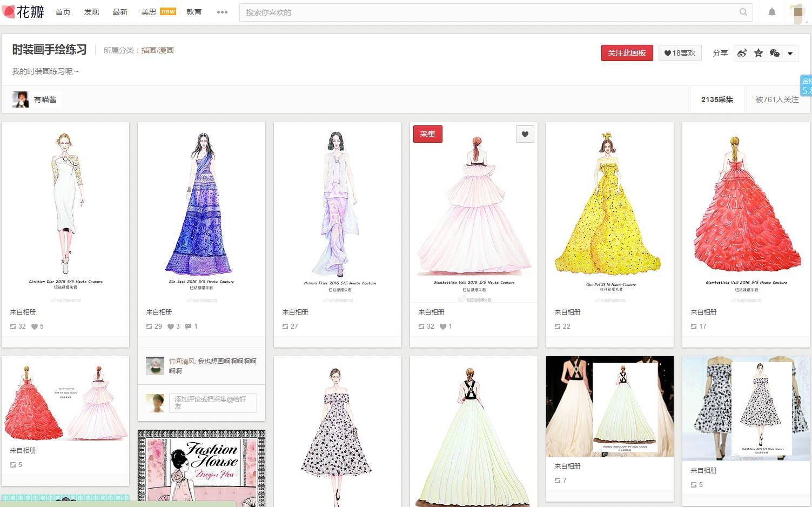Click the search magnifier icon
The width and height of the screenshot is (812, 507).
743,12
